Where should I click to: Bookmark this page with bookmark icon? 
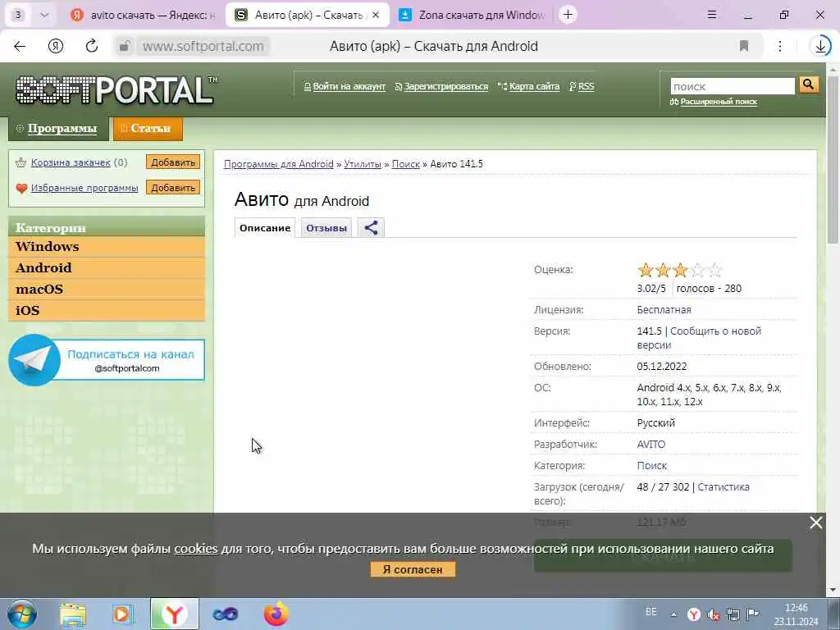(x=743, y=46)
